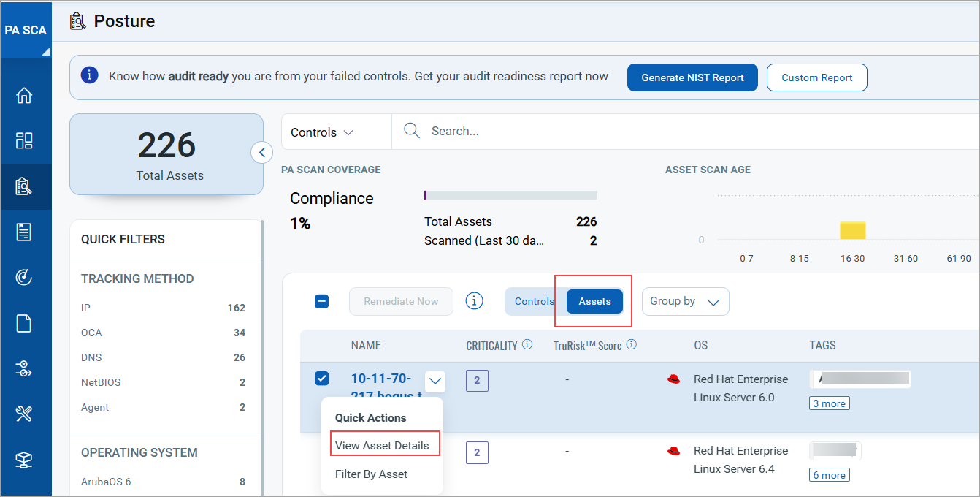980x497 pixels.
Task: Filter by Agent tracking method
Action: (163, 407)
